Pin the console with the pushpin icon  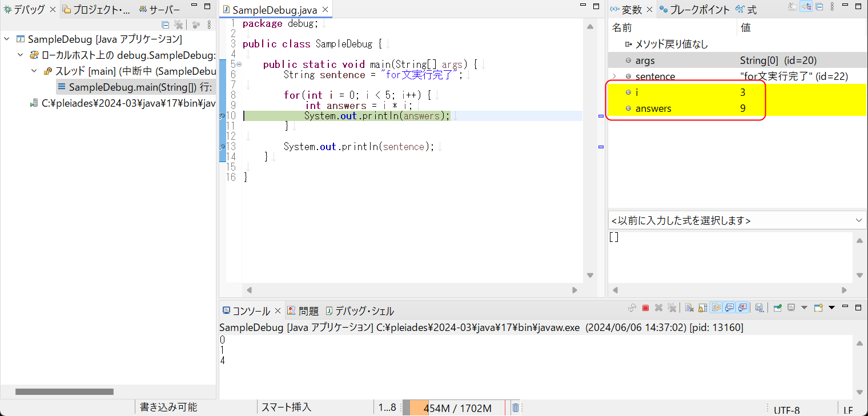(778, 308)
